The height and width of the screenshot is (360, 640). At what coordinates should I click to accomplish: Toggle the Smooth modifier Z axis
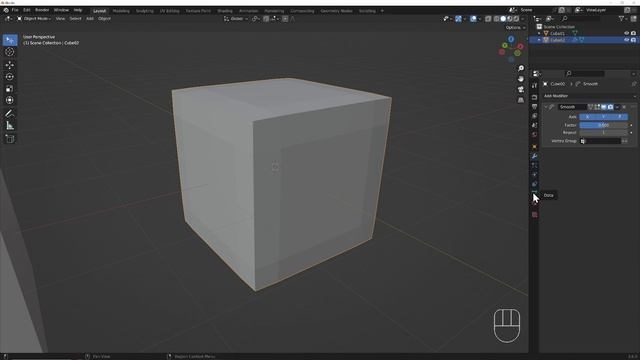click(x=620, y=117)
